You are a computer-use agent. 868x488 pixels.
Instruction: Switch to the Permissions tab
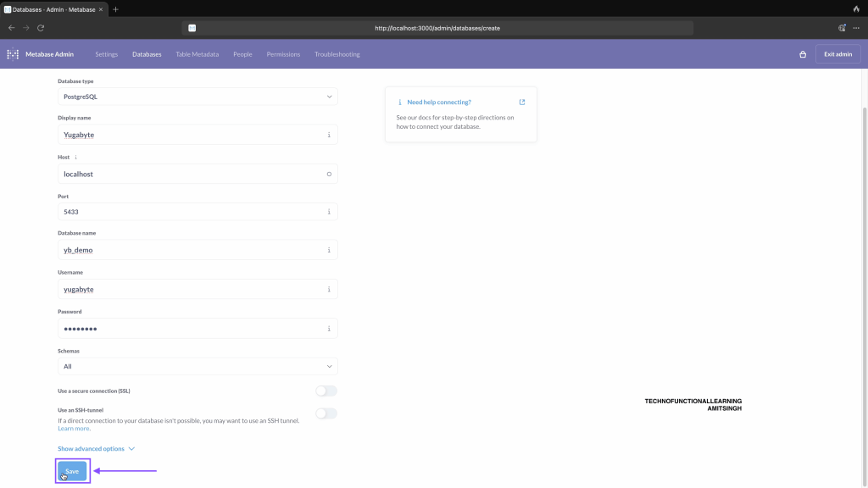[x=283, y=54]
